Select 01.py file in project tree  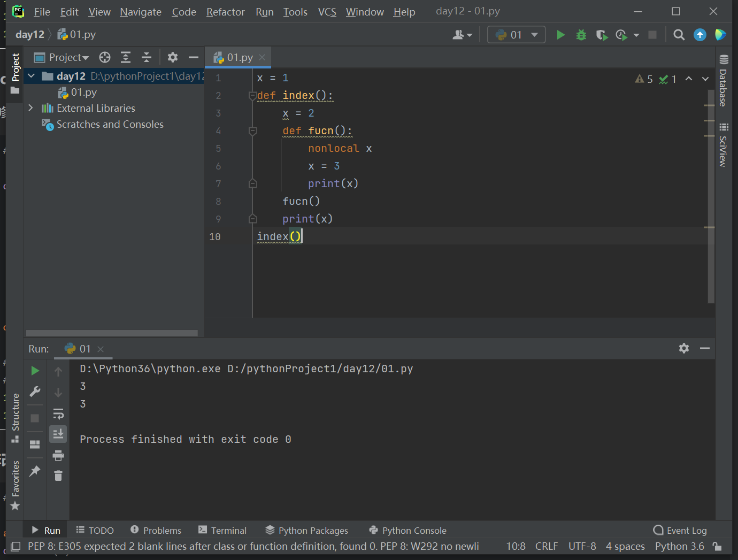pyautogui.click(x=83, y=92)
